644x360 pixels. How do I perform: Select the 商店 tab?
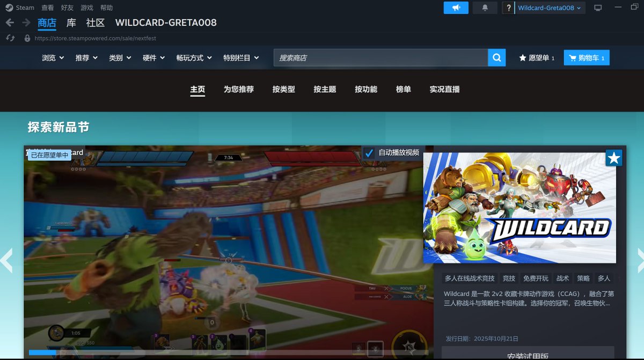47,23
